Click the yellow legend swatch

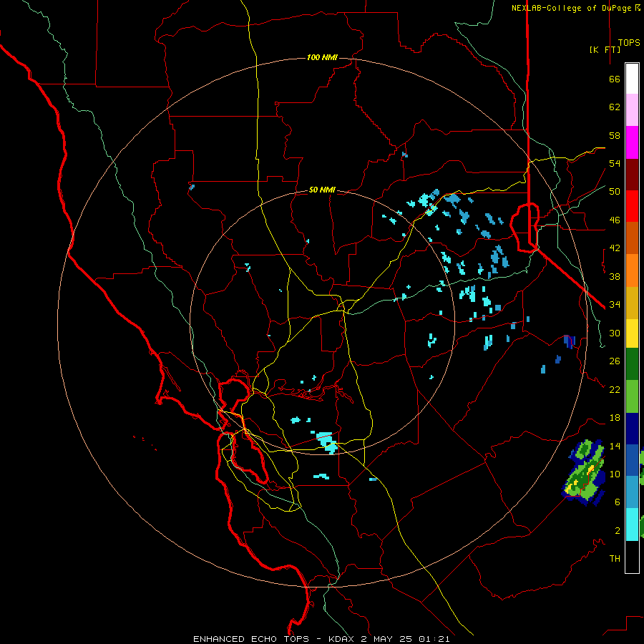pos(632,333)
